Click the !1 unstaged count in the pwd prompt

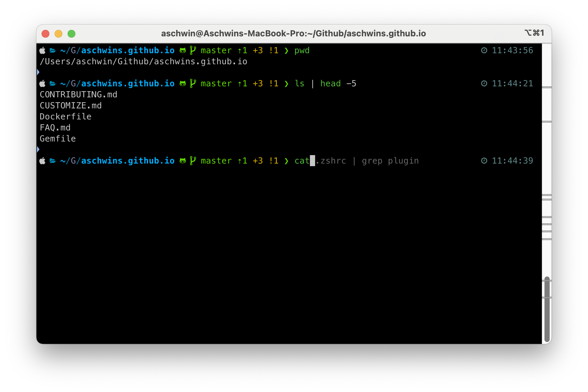pyautogui.click(x=274, y=51)
